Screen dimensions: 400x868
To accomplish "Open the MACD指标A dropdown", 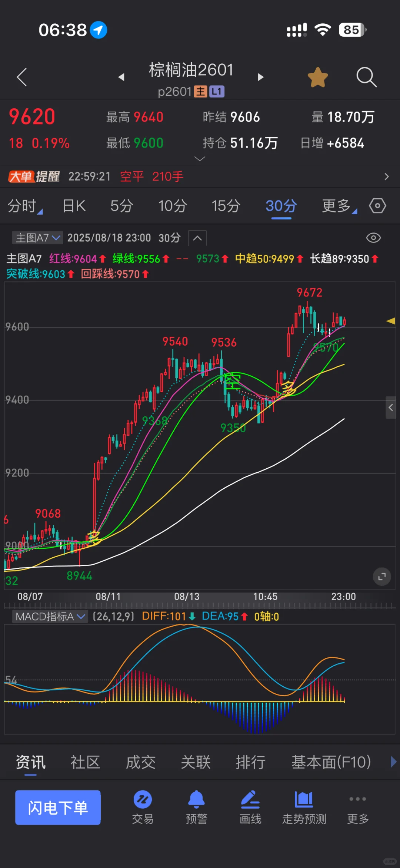I will [x=50, y=617].
